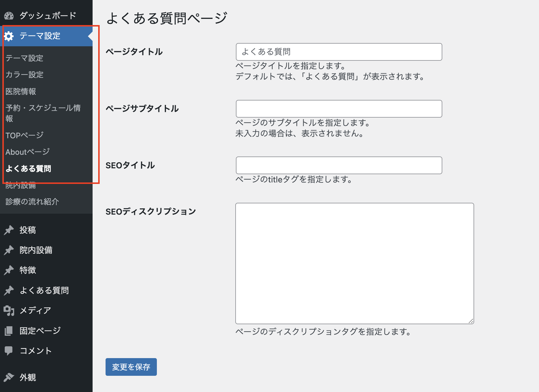Click the 外観 paintbrush icon
The height and width of the screenshot is (392, 539).
(9, 377)
